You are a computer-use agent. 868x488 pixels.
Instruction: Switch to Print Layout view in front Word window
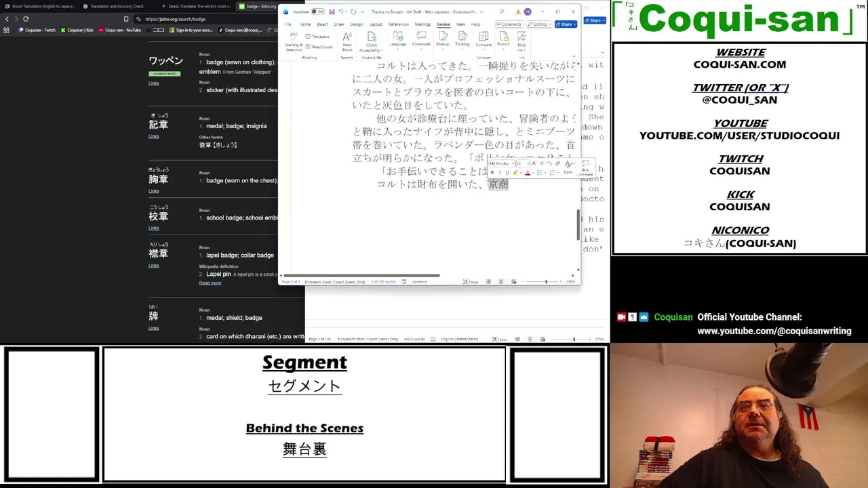coord(501,281)
